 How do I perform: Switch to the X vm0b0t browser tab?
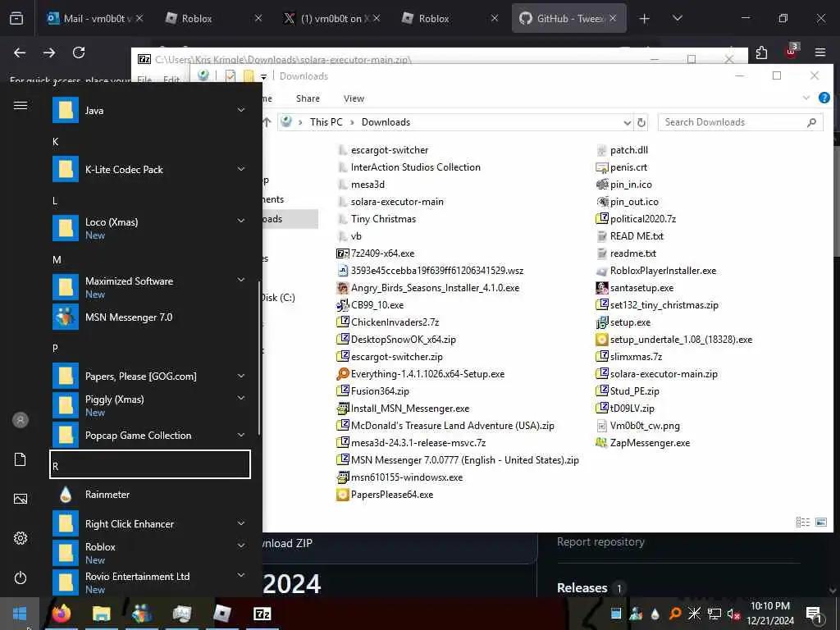[x=331, y=18]
